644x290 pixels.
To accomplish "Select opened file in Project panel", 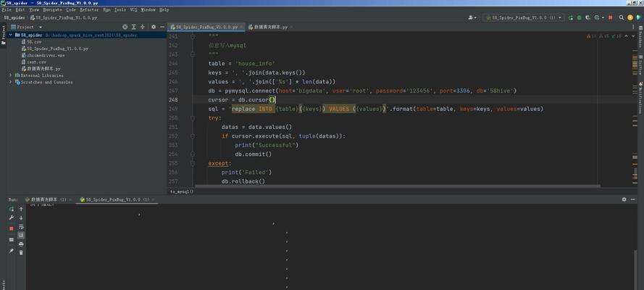I will (x=125, y=27).
